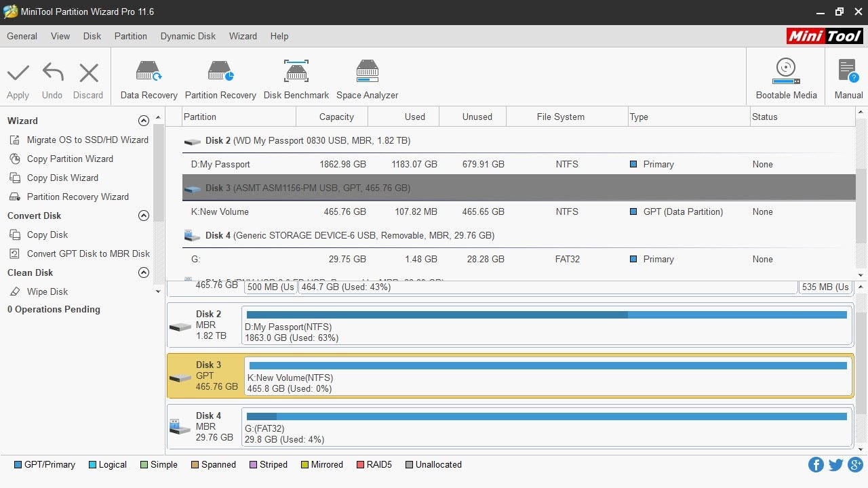This screenshot has width=868, height=488.
Task: Click the D:My Passport usage bar
Action: coord(547,314)
